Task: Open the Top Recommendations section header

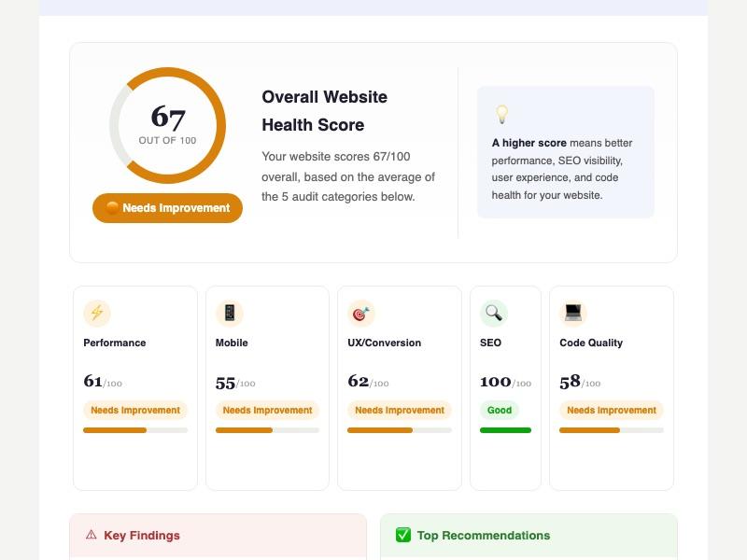Action: tap(529, 535)
